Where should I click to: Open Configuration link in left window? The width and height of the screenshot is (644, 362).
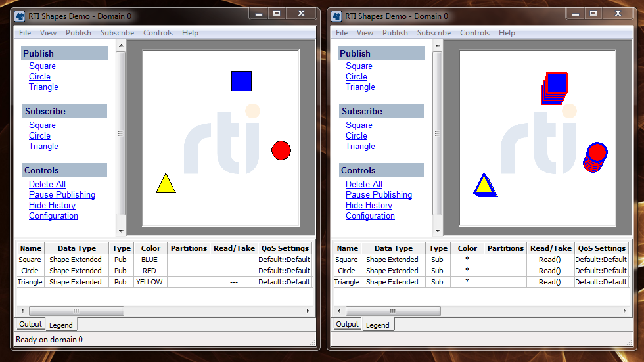tap(53, 216)
